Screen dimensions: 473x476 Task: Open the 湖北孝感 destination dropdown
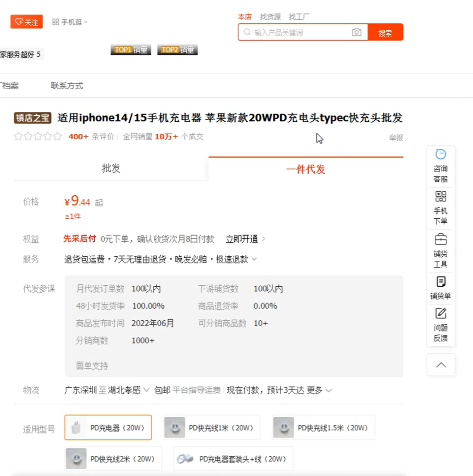pyautogui.click(x=129, y=390)
